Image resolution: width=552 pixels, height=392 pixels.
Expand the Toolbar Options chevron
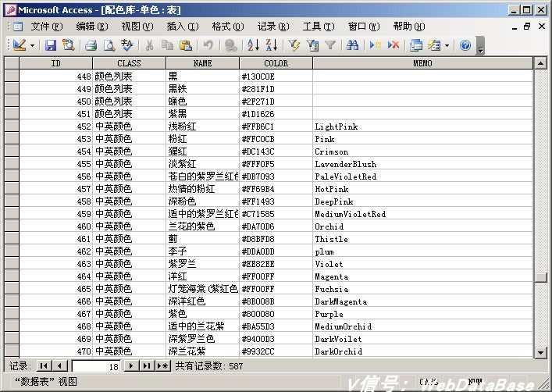point(480,46)
